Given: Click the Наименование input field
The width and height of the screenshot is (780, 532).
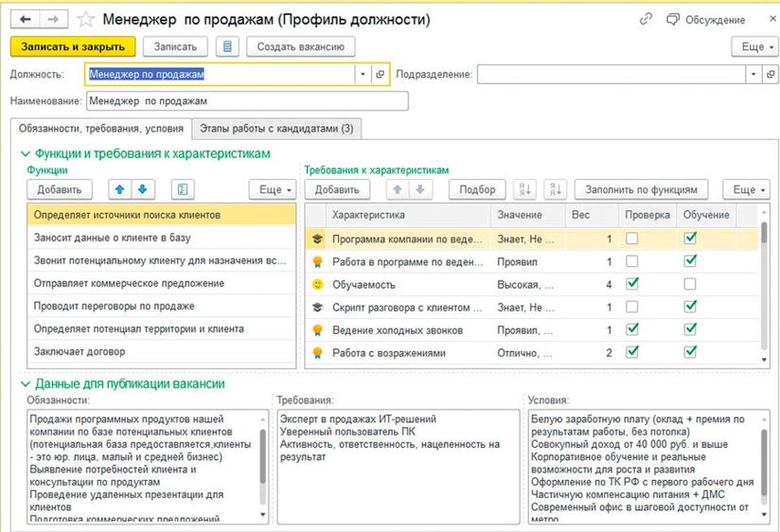Looking at the screenshot, I should 247,101.
